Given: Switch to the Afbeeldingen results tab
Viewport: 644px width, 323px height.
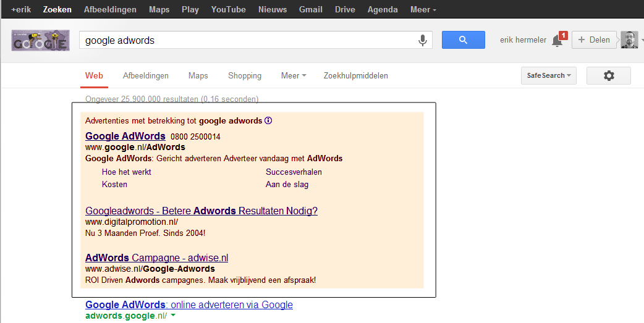Looking at the screenshot, I should point(146,75).
